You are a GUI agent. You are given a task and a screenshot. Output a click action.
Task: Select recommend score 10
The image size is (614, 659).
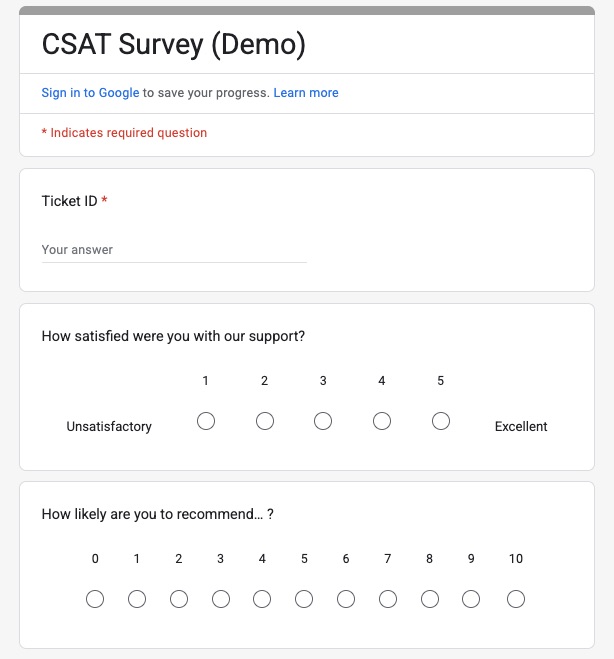[516, 599]
